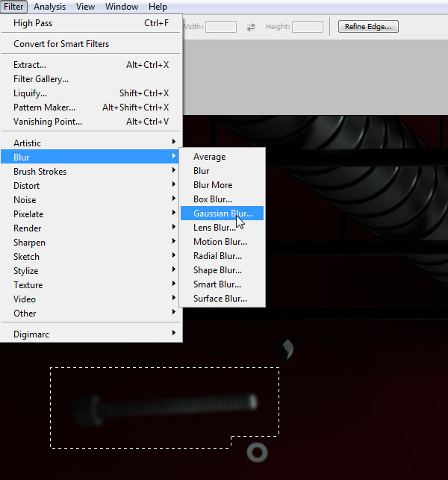448x480 pixels.
Task: Expand the Distort submenu
Action: pos(91,186)
